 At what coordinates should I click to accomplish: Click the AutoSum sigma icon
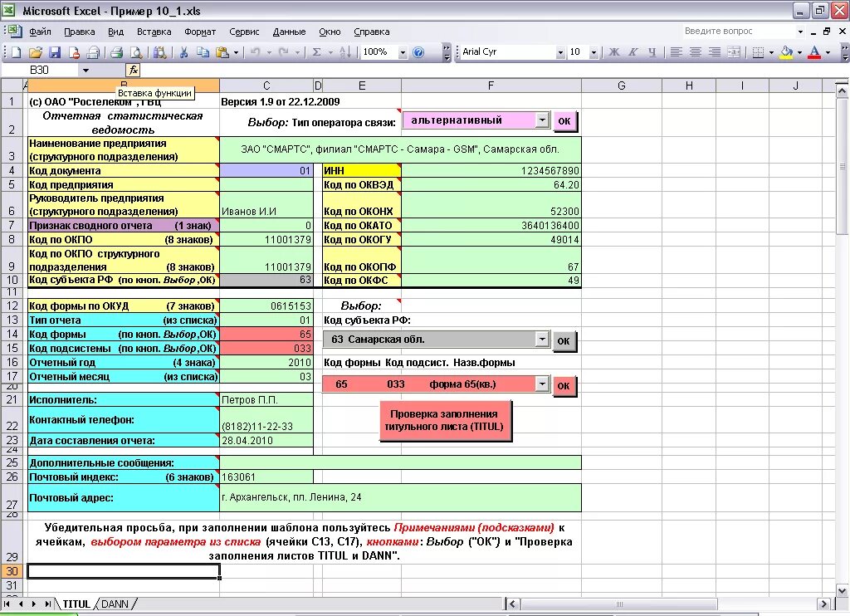316,52
